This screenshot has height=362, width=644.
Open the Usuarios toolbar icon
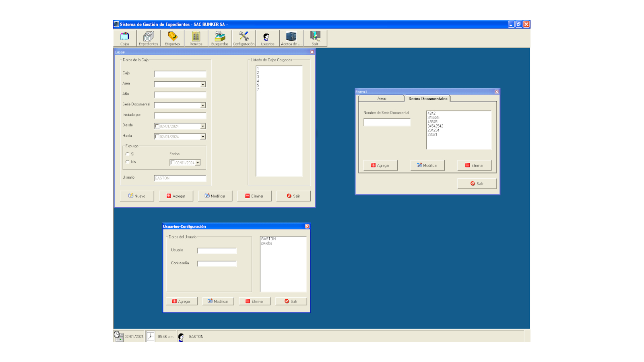[267, 38]
